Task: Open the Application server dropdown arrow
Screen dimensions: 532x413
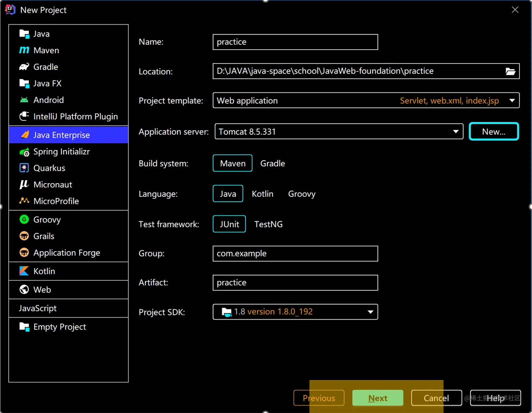Action: (456, 131)
